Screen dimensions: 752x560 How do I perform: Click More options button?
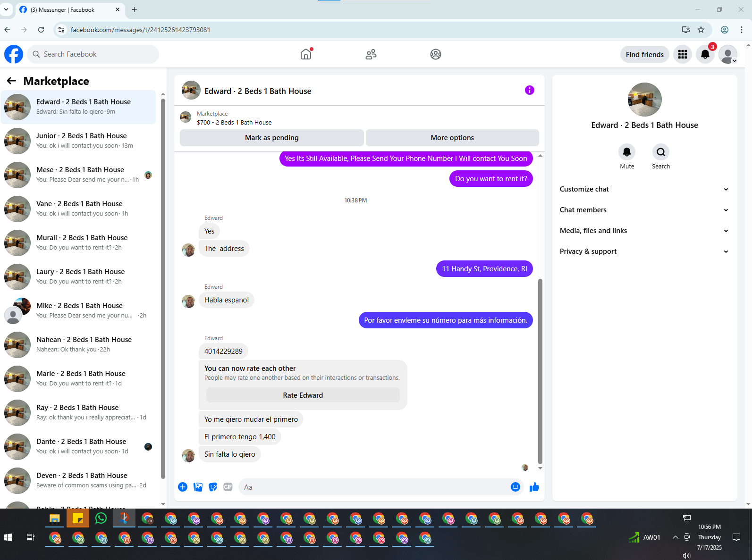452,138
